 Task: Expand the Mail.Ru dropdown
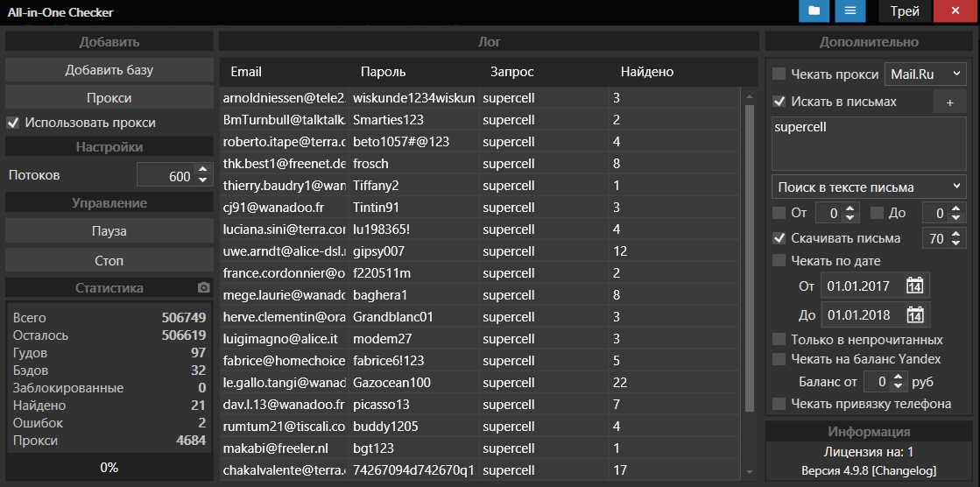(x=925, y=74)
